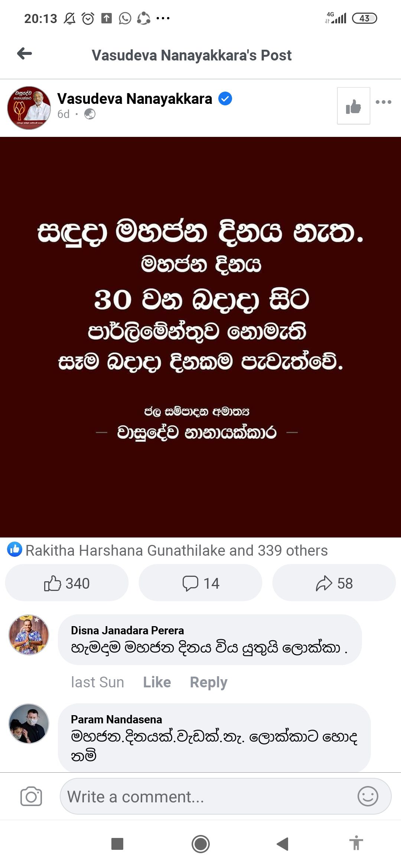This screenshot has width=401, height=868.
Task: Open Param Nandasena's profile name
Action: pos(117,719)
